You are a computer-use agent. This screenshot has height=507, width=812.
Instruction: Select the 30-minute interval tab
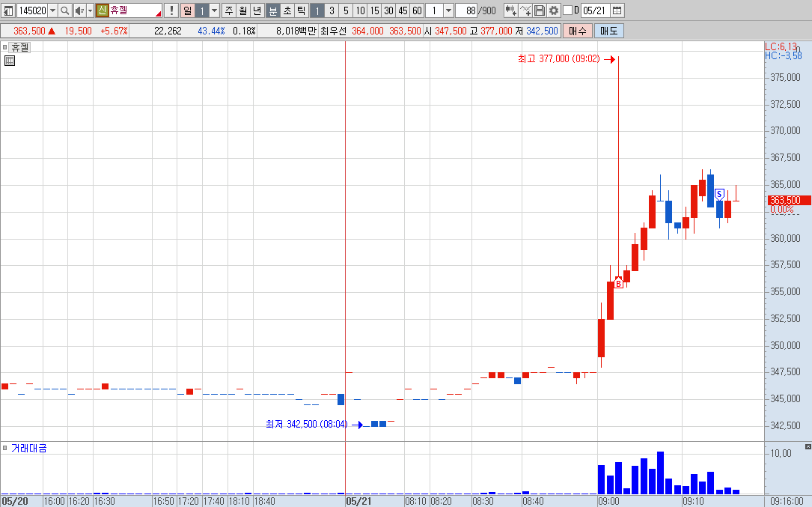[388, 10]
